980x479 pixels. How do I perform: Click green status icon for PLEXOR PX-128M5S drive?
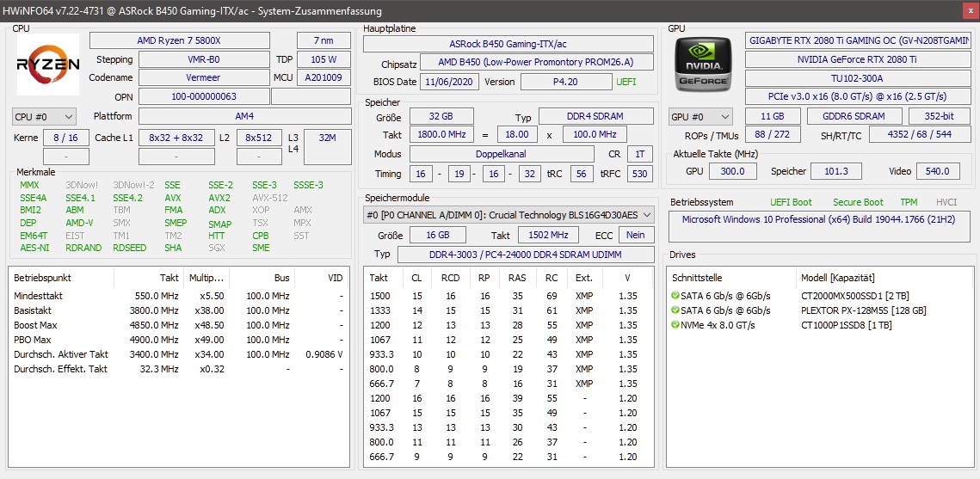[x=675, y=310]
